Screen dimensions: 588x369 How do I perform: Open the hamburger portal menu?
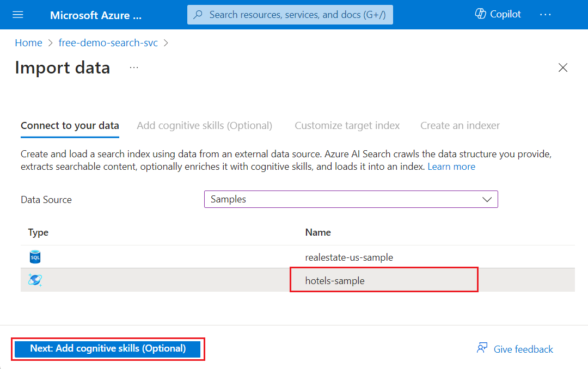18,15
